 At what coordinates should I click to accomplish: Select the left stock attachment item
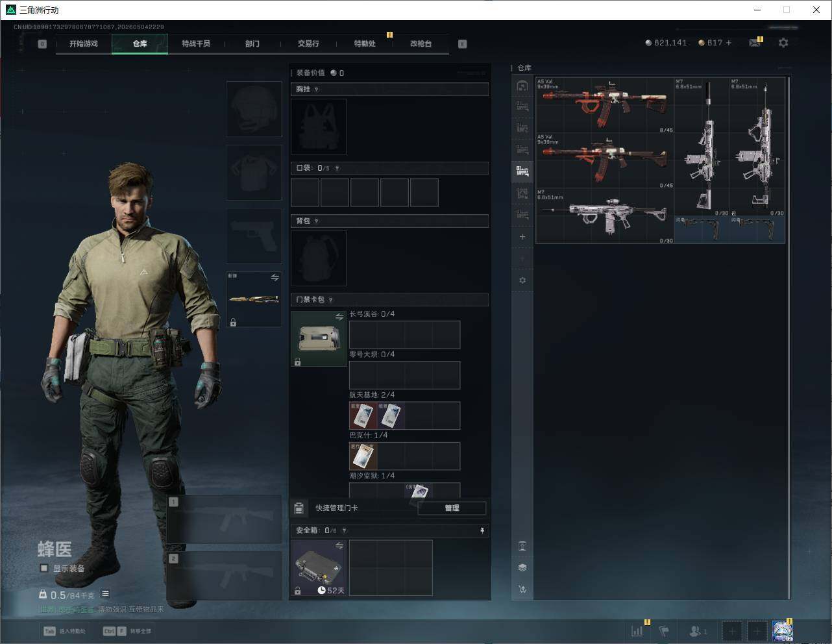coord(702,230)
